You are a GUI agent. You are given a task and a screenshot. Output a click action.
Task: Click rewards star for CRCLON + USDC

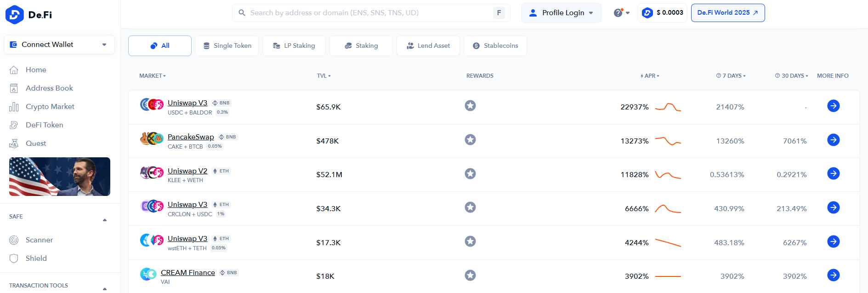(x=470, y=207)
